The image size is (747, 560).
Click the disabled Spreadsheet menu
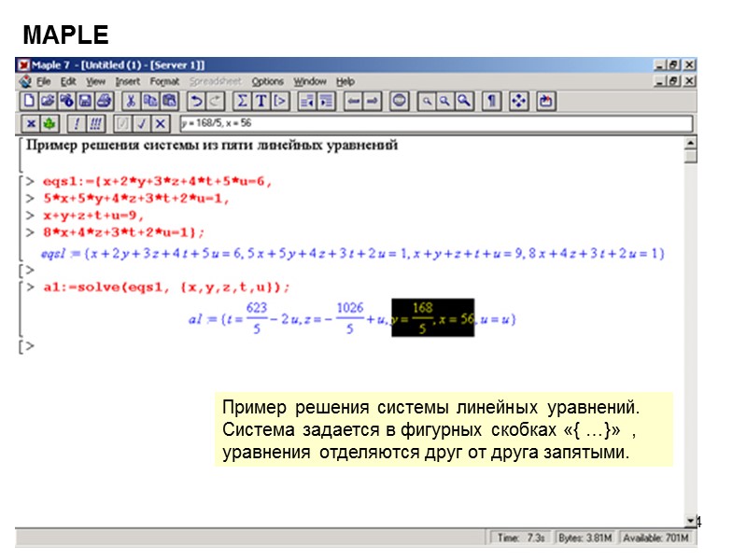click(x=216, y=81)
